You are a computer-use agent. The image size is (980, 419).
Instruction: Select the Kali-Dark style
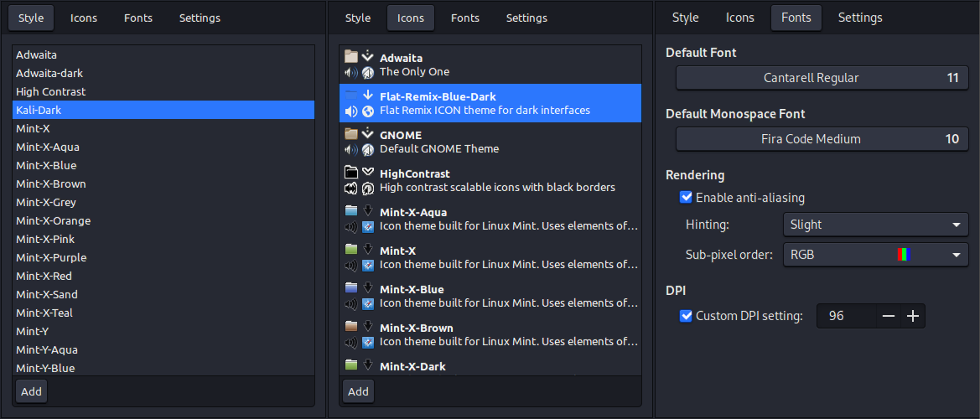(x=163, y=110)
